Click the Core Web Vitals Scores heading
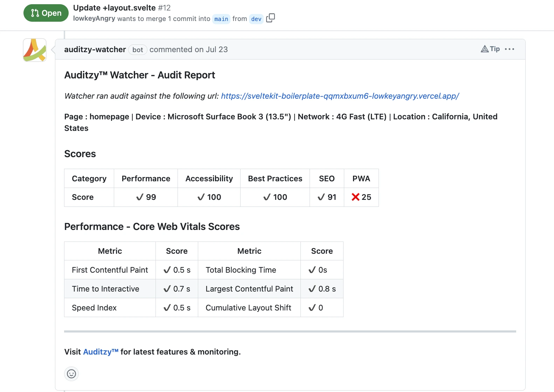Image resolution: width=554 pixels, height=392 pixels. click(152, 226)
